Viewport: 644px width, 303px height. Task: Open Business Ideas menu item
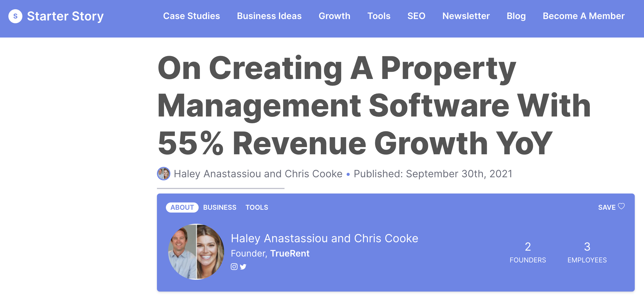click(x=269, y=16)
